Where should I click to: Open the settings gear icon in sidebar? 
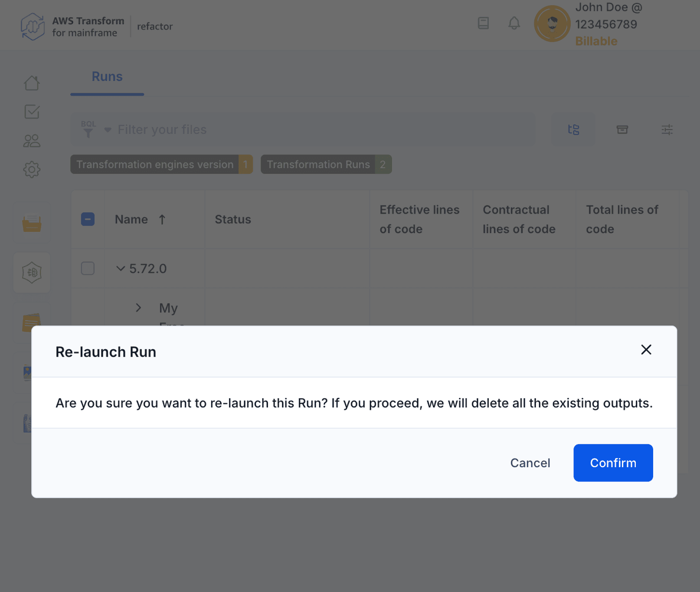pyautogui.click(x=32, y=169)
